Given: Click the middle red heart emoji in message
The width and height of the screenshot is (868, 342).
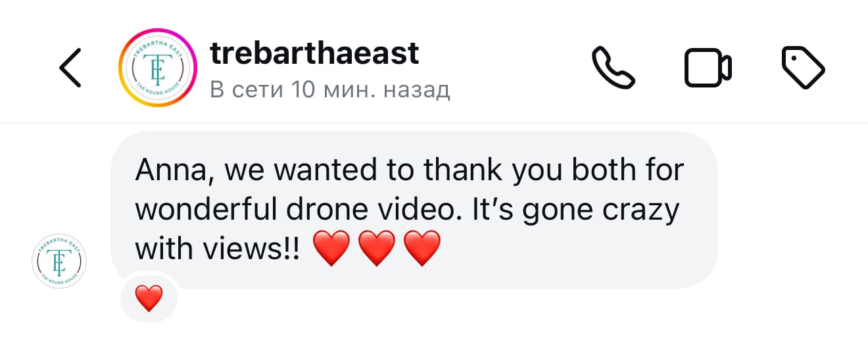Looking at the screenshot, I should coord(376,249).
